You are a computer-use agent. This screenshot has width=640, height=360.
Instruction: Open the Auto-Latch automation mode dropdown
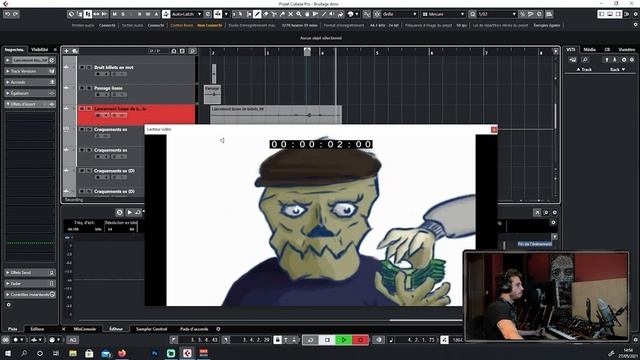coord(187,14)
